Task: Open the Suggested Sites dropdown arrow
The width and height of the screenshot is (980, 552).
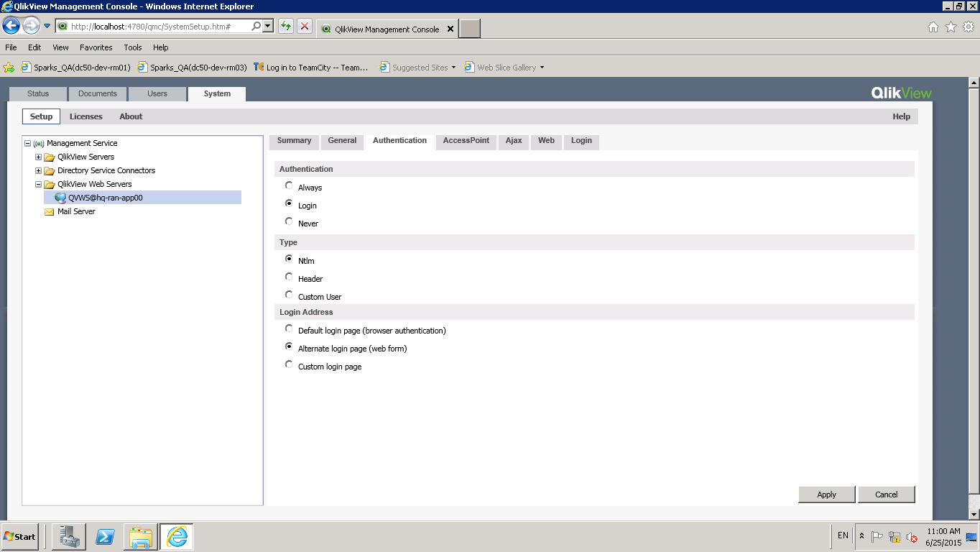Action: point(453,68)
